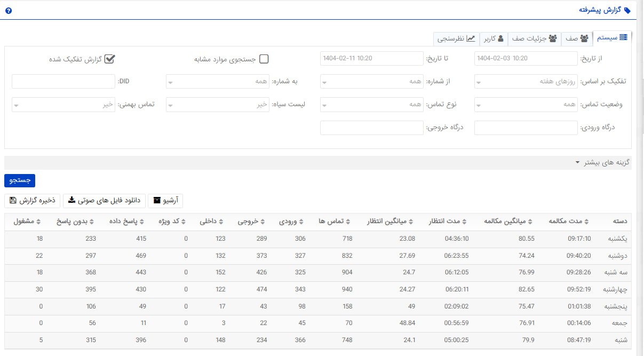Viewport: 644px width, 356px height.
Task: Click the person icon on the کاربر tab
Action: (x=502, y=37)
